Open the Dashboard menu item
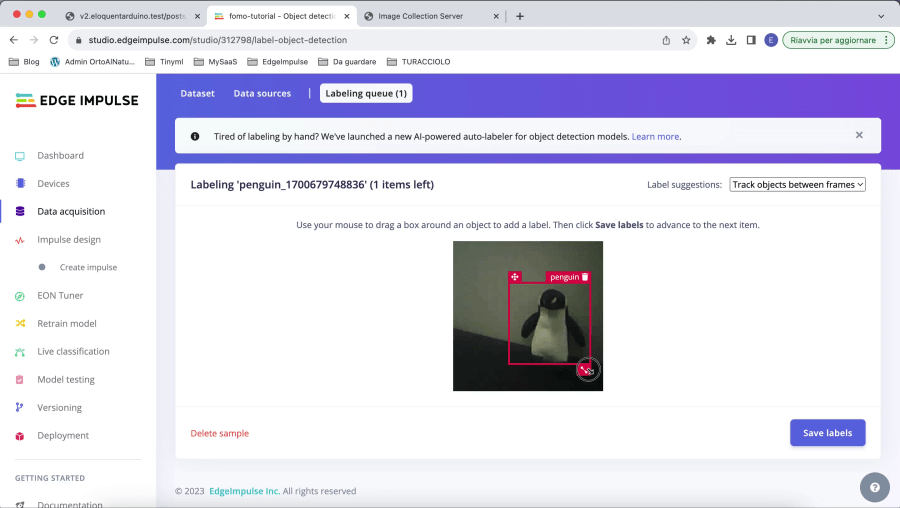Screen dimensions: 900x508 tap(60, 156)
